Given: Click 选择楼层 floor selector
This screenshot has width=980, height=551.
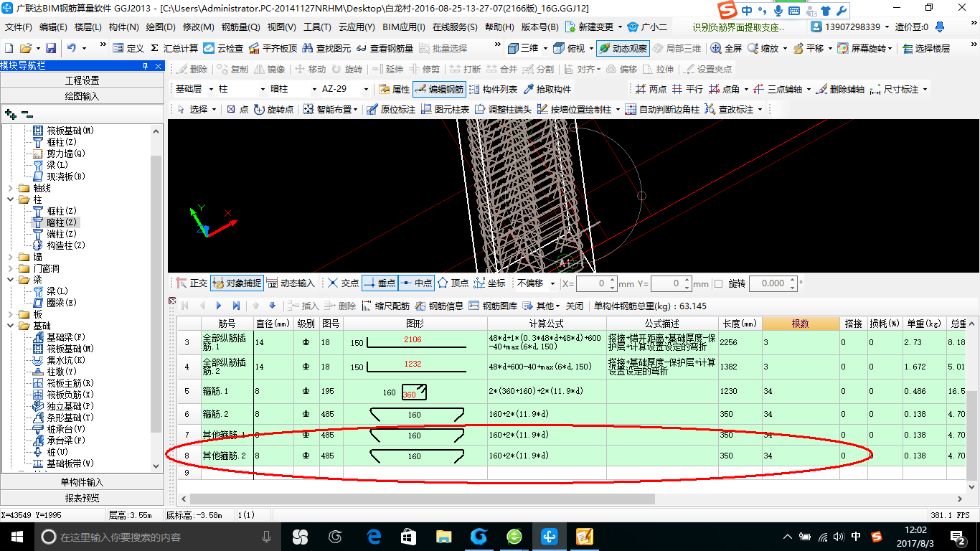Looking at the screenshot, I should click(x=926, y=48).
